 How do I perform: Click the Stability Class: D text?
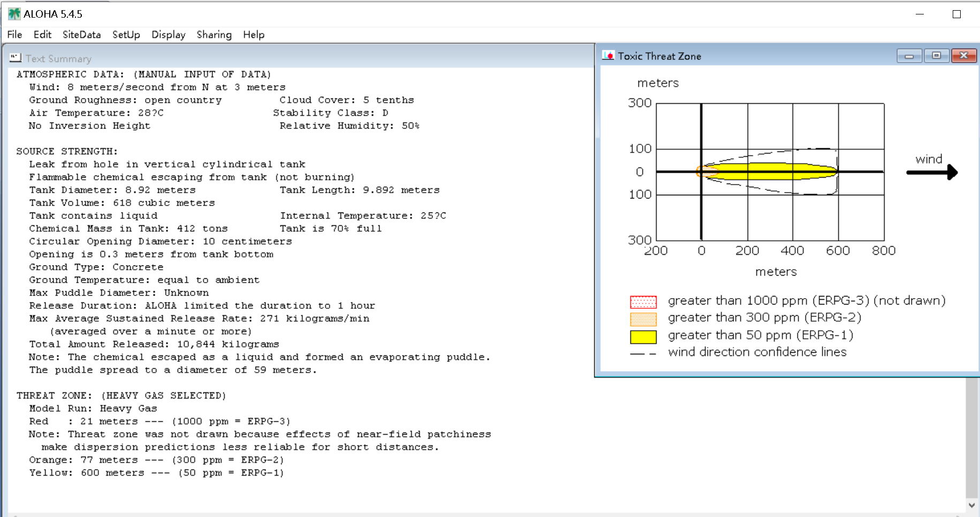click(x=330, y=113)
